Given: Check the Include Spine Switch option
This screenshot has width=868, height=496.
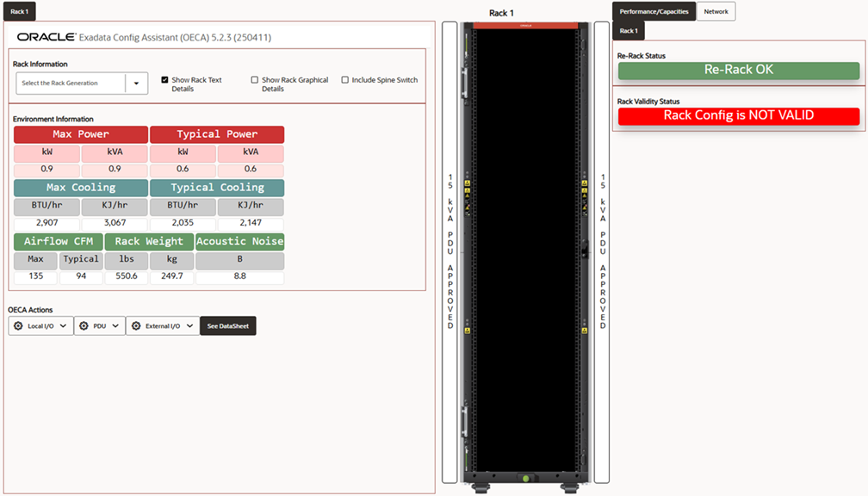Looking at the screenshot, I should (344, 80).
